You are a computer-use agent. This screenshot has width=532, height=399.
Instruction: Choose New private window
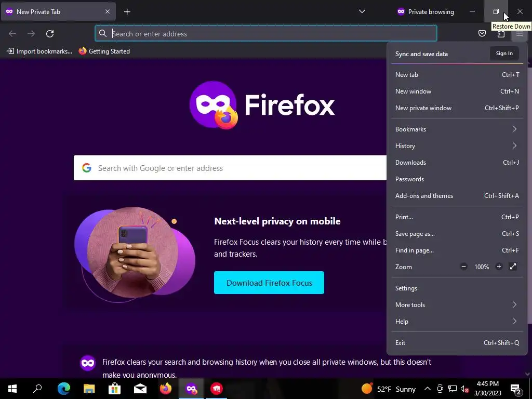coord(457,108)
